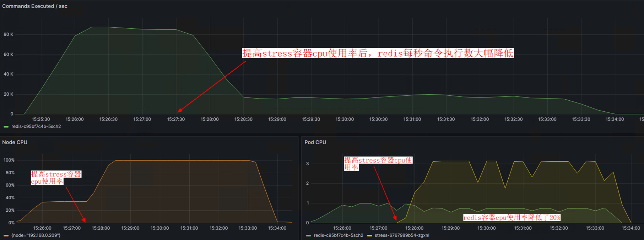This screenshot has width=644, height=240.
Task: Click 15:31:00 tick on Commands Executed axis
Action: click(412, 119)
